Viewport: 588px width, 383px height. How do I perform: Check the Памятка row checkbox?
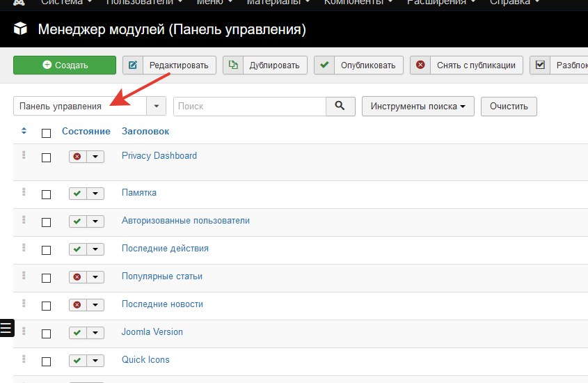click(x=46, y=195)
